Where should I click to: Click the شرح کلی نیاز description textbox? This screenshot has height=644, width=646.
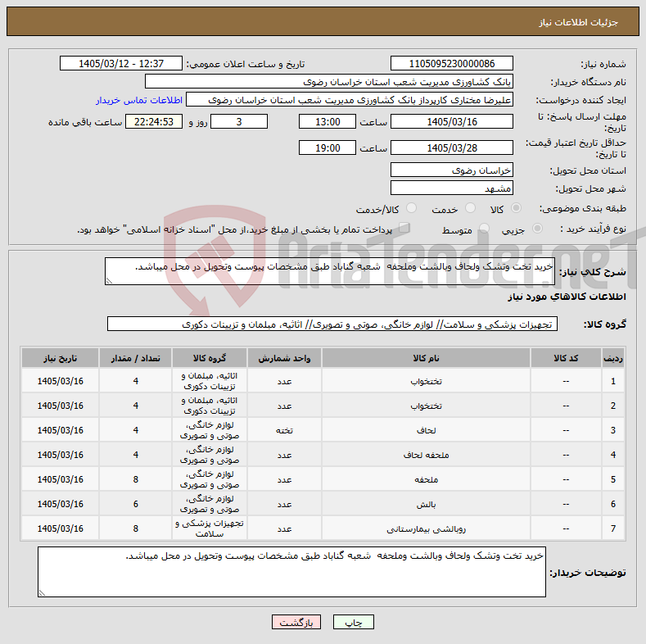pyautogui.click(x=330, y=271)
